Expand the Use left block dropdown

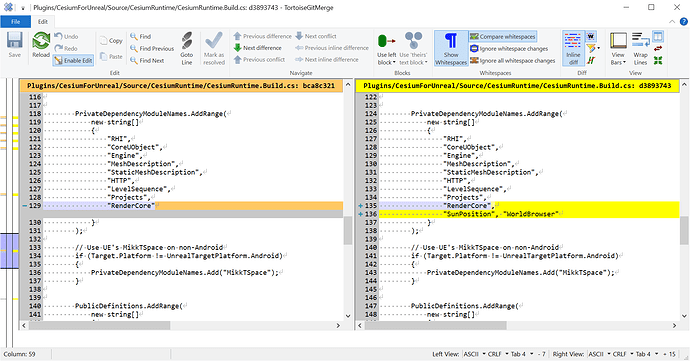pyautogui.click(x=386, y=59)
